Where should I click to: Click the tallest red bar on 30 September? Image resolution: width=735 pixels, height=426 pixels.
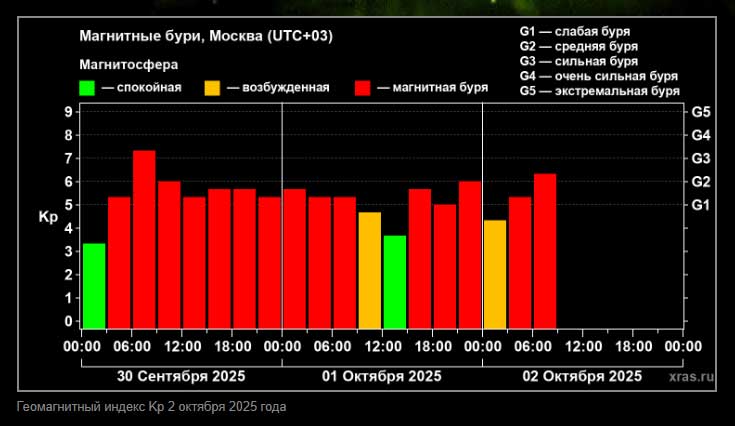144,240
